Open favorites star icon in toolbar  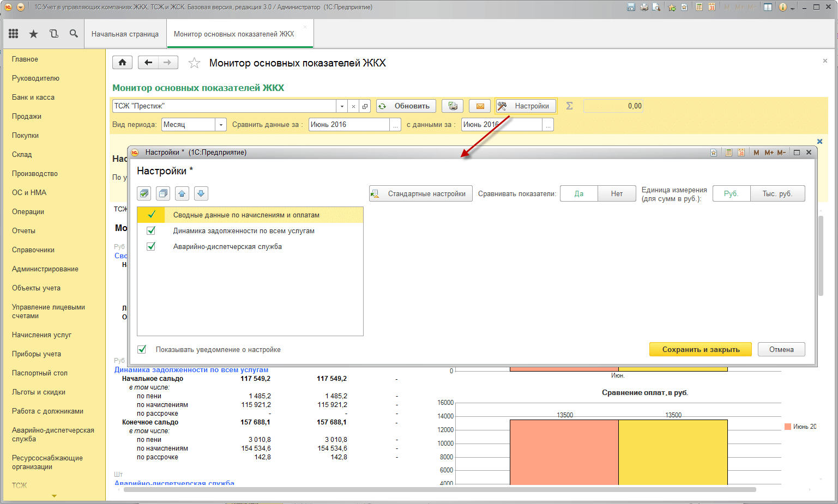pyautogui.click(x=33, y=34)
